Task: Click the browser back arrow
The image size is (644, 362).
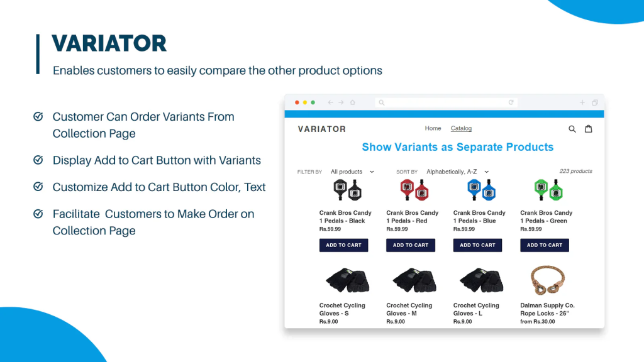Action: click(x=330, y=102)
